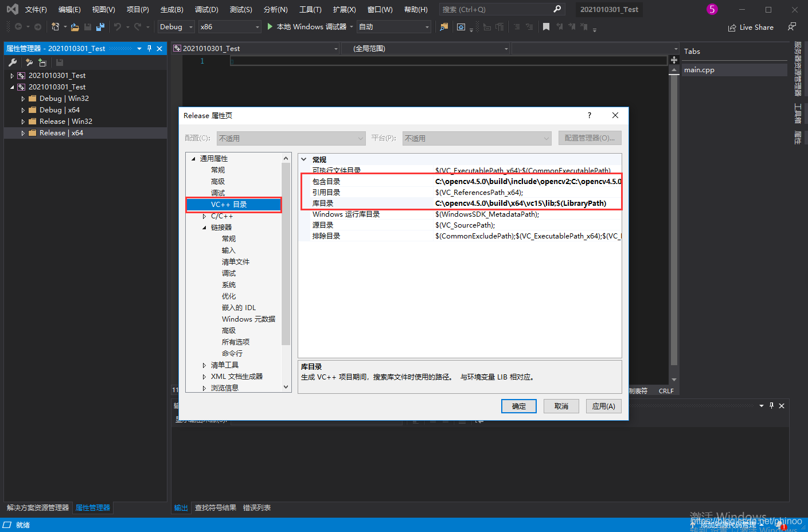808x532 pixels.
Task: Click the help question mark in dialog
Action: [x=590, y=115]
